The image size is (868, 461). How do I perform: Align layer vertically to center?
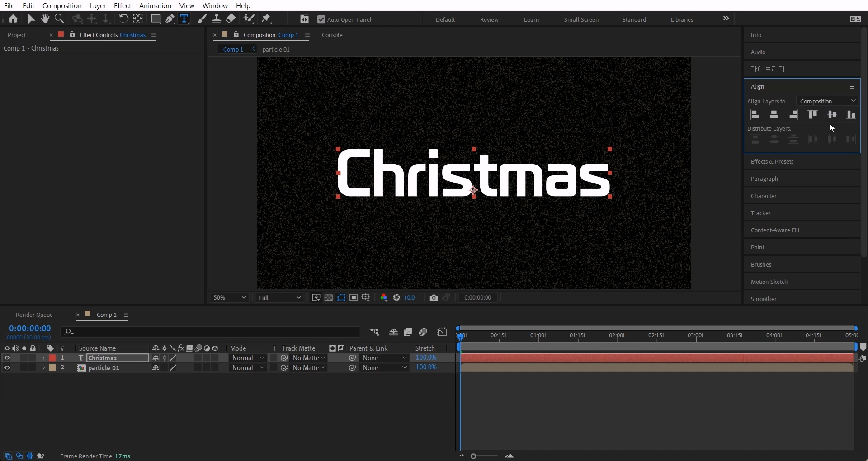[832, 115]
